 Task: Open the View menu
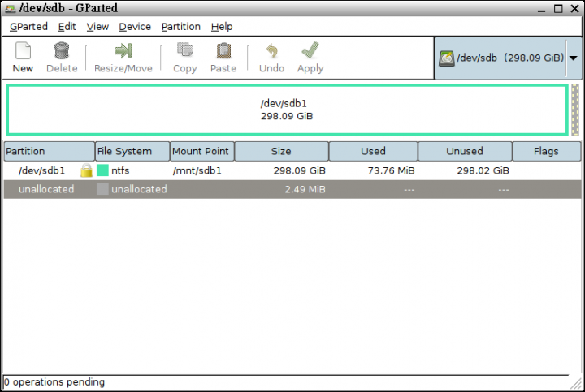(x=97, y=27)
